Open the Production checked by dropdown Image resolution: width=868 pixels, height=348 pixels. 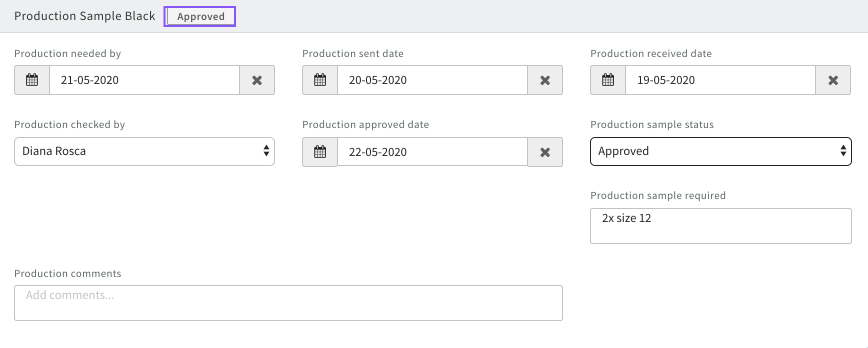click(x=144, y=151)
